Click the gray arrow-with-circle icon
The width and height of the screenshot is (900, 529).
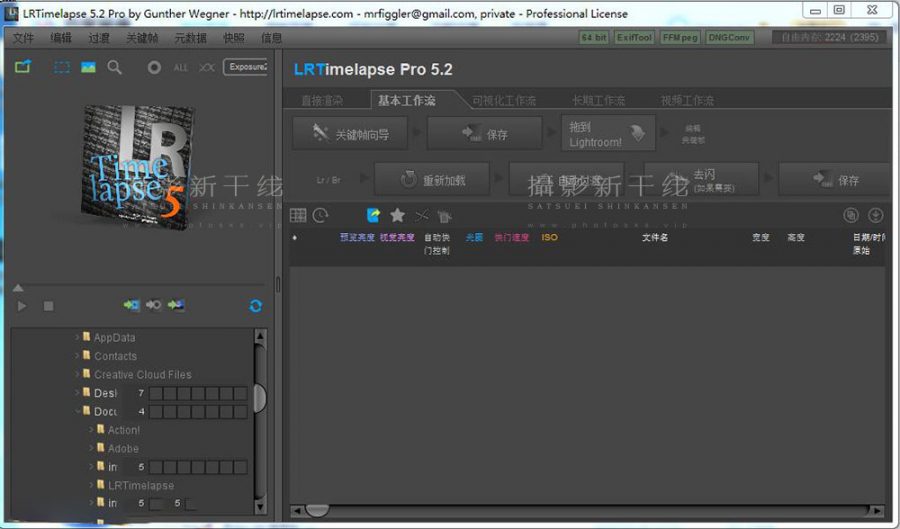click(x=153, y=305)
